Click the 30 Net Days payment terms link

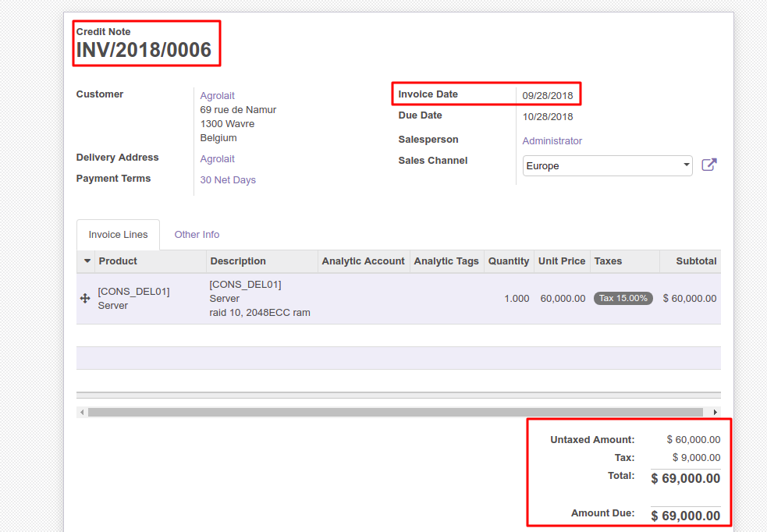pos(228,179)
